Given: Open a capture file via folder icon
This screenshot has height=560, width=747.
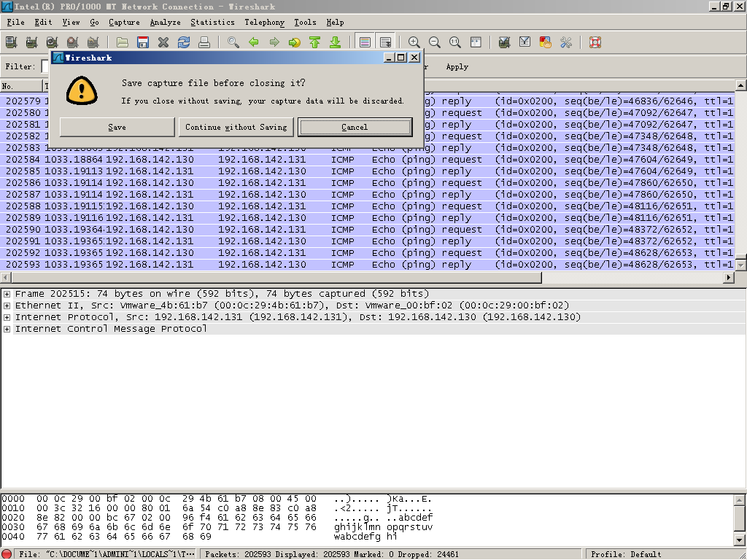Looking at the screenshot, I should pyautogui.click(x=123, y=42).
